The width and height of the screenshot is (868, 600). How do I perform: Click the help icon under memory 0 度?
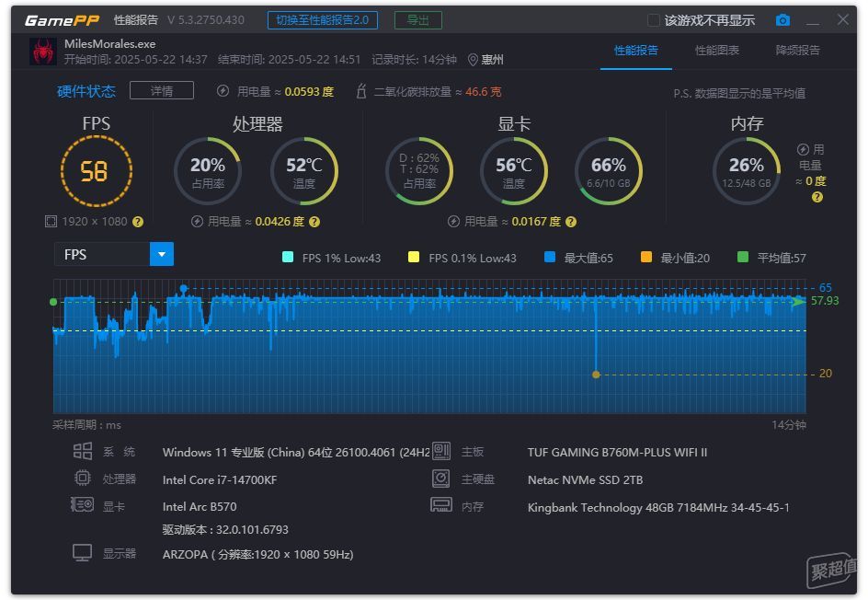tap(817, 197)
